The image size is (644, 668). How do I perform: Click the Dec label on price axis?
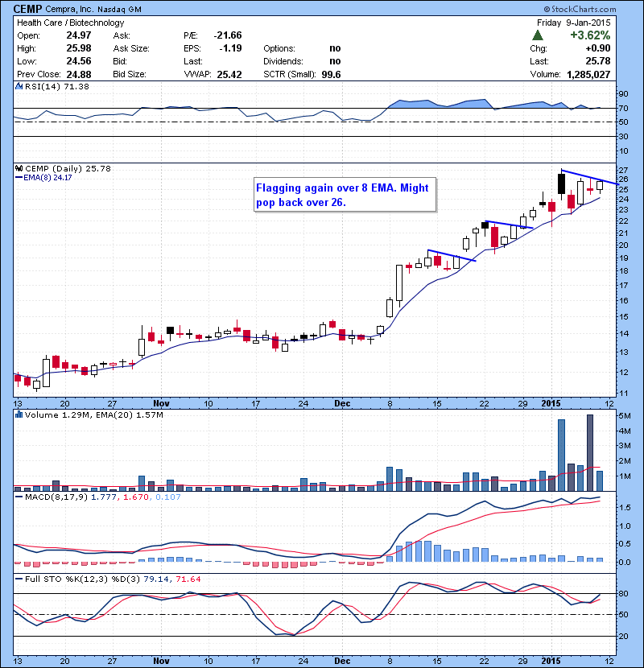[342, 403]
